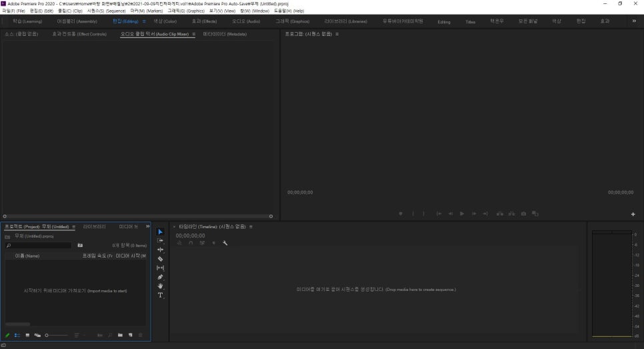Open the Timeline panel menu

pyautogui.click(x=251, y=227)
